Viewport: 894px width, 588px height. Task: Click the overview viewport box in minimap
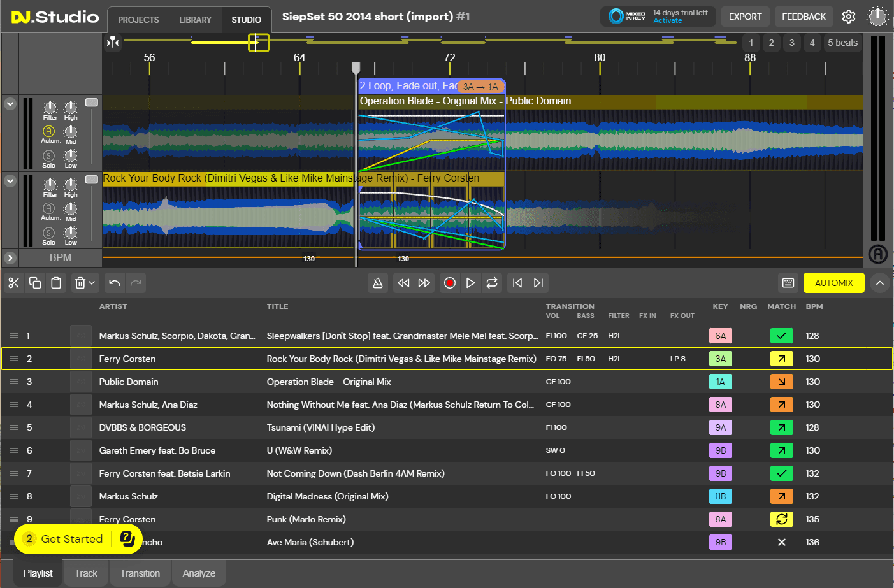click(x=258, y=43)
